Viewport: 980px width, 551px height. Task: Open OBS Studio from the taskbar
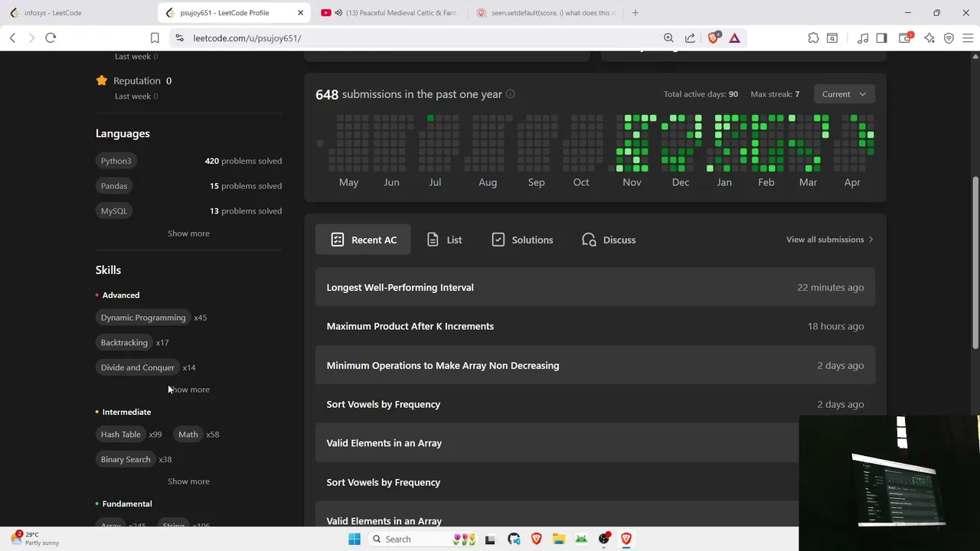(x=604, y=539)
